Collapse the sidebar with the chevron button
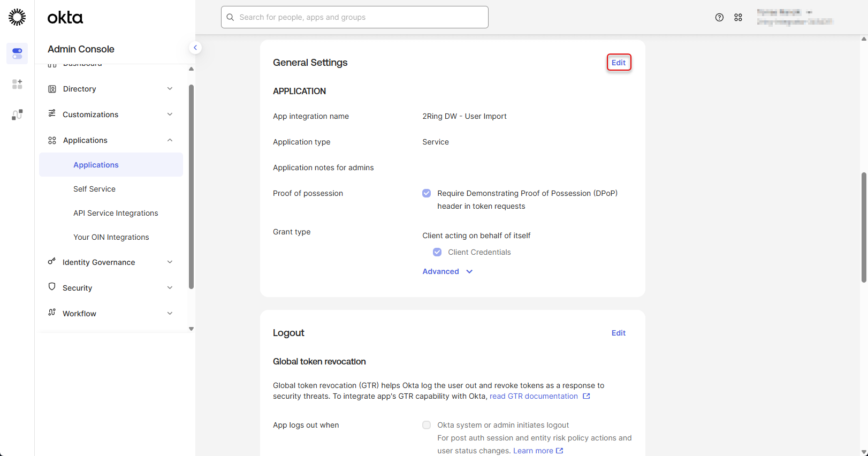 pyautogui.click(x=195, y=48)
